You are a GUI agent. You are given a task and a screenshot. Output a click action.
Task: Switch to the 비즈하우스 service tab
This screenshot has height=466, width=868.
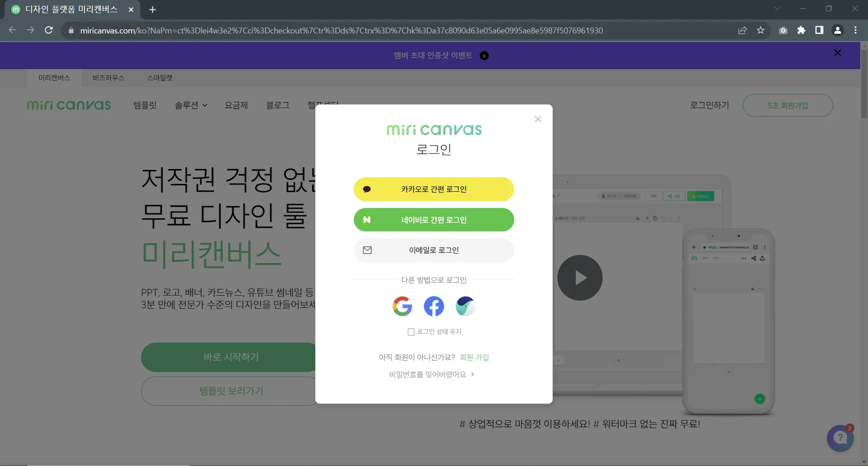(108, 78)
